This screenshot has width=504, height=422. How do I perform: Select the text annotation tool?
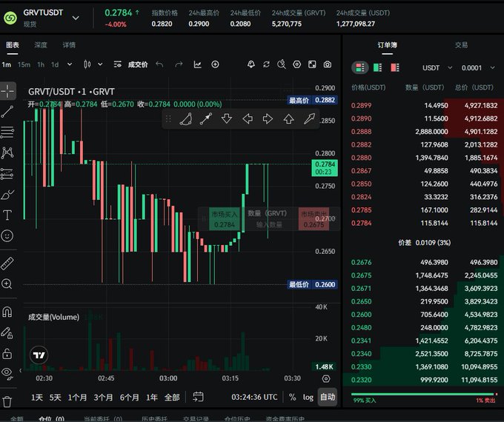pos(7,215)
